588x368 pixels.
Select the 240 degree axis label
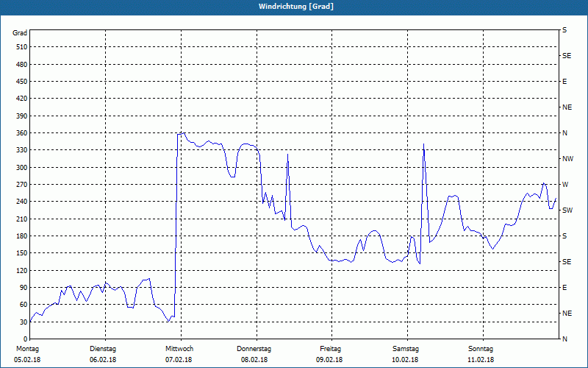[x=22, y=202]
